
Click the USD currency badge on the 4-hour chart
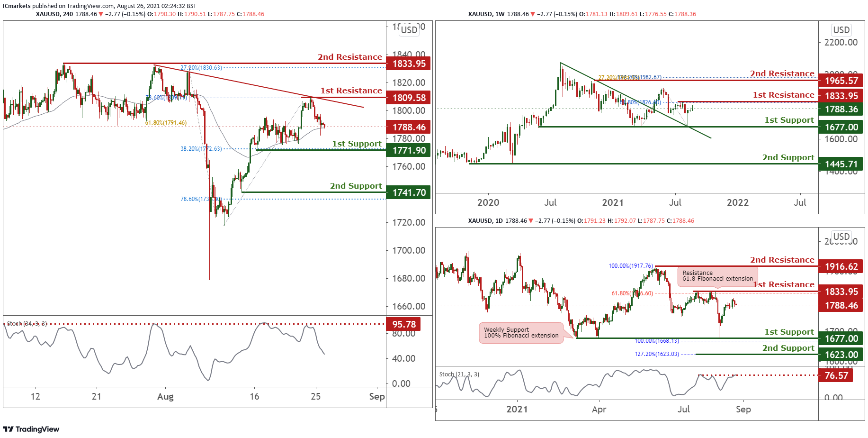409,30
